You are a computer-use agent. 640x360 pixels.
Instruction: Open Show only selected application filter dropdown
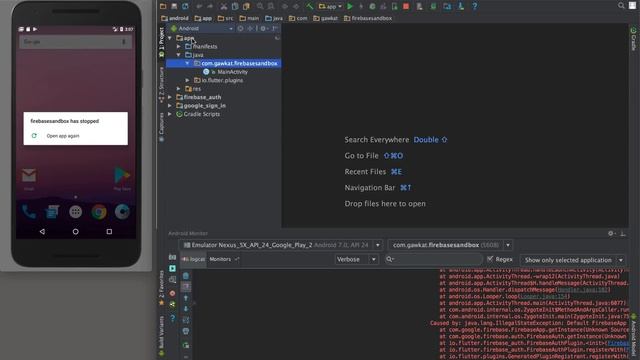pos(573,260)
